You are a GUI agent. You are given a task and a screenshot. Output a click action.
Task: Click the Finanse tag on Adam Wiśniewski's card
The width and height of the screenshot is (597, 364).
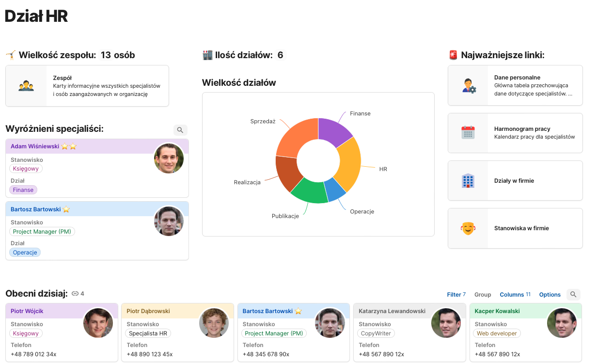point(23,190)
